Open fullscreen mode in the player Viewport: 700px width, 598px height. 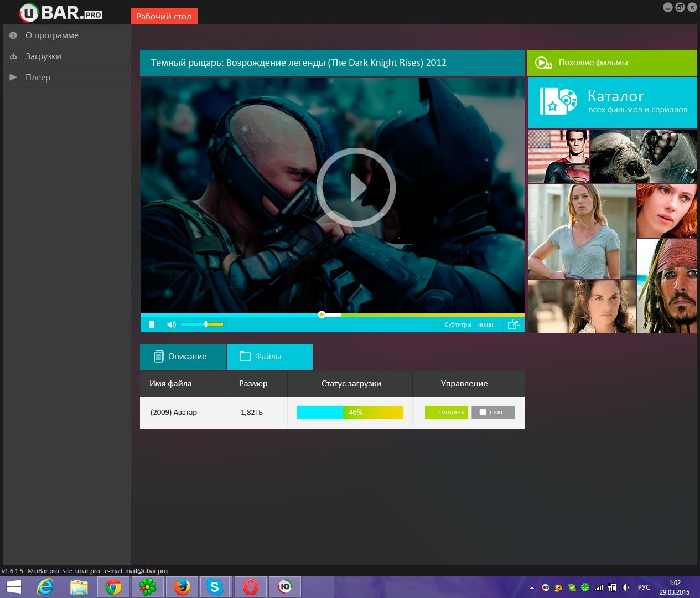[x=514, y=324]
